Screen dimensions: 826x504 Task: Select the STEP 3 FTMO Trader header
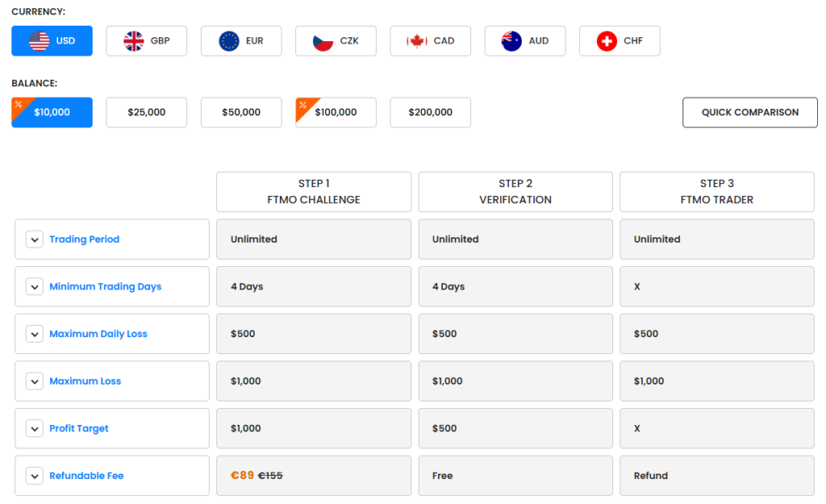click(x=716, y=191)
